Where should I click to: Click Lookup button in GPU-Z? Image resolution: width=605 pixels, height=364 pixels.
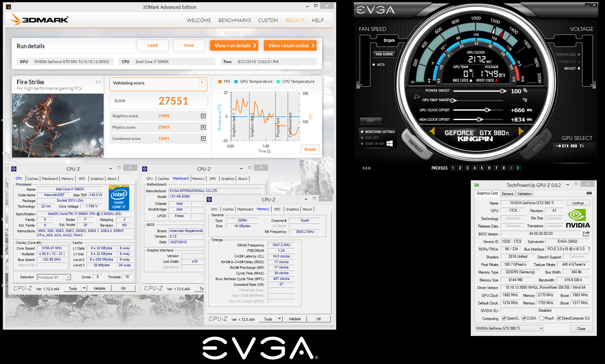click(x=578, y=203)
